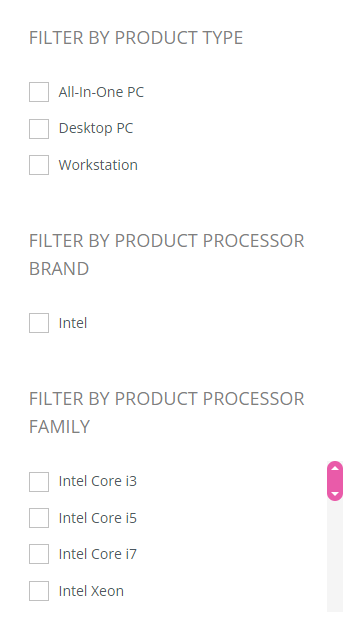Click the scrollbar up arrow

(x=335, y=468)
